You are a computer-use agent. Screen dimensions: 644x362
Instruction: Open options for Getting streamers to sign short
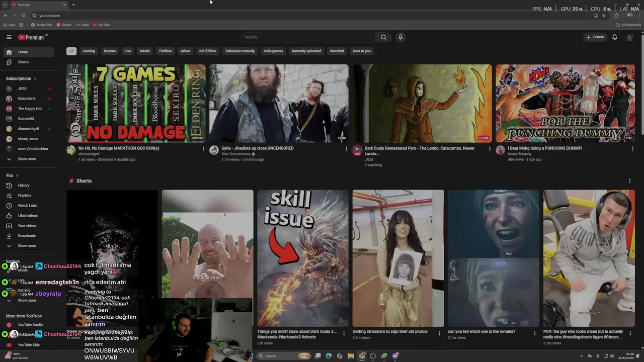pos(439,333)
